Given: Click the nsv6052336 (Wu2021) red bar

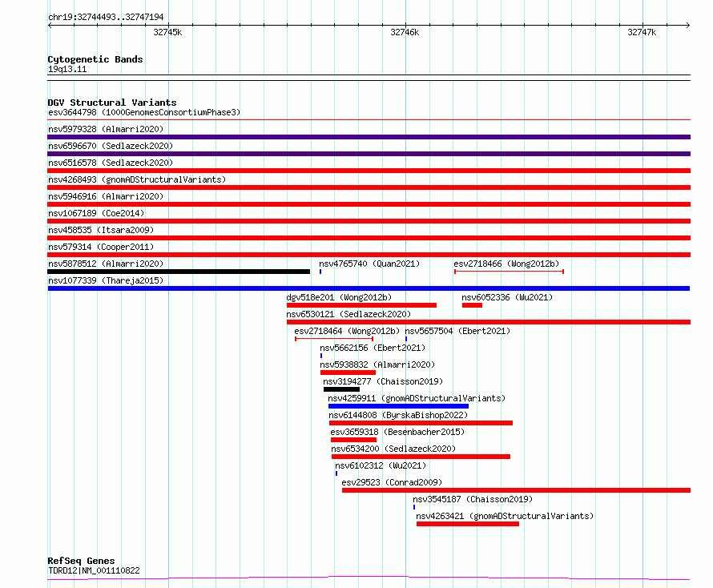Looking at the screenshot, I should point(472,305).
